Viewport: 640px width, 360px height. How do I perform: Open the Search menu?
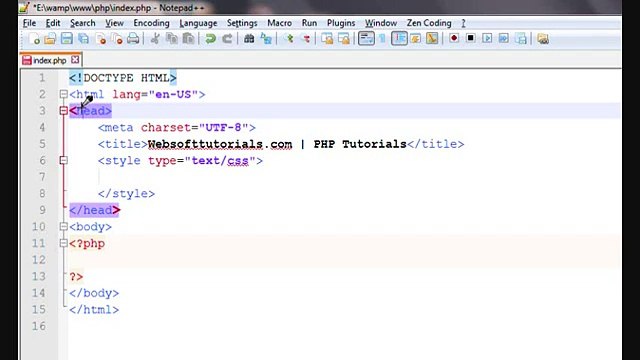82,23
